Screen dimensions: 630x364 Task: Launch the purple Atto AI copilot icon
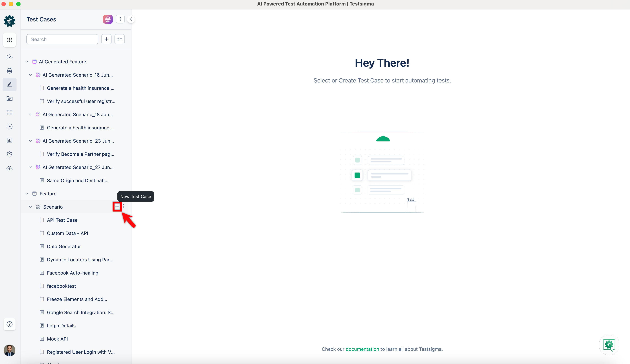tap(108, 19)
